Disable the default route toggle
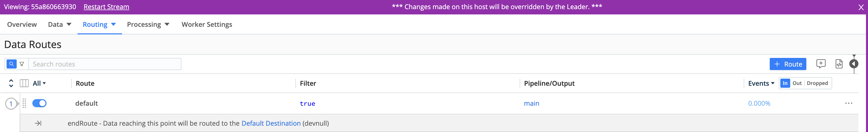The width and height of the screenshot is (868, 132). (39, 103)
